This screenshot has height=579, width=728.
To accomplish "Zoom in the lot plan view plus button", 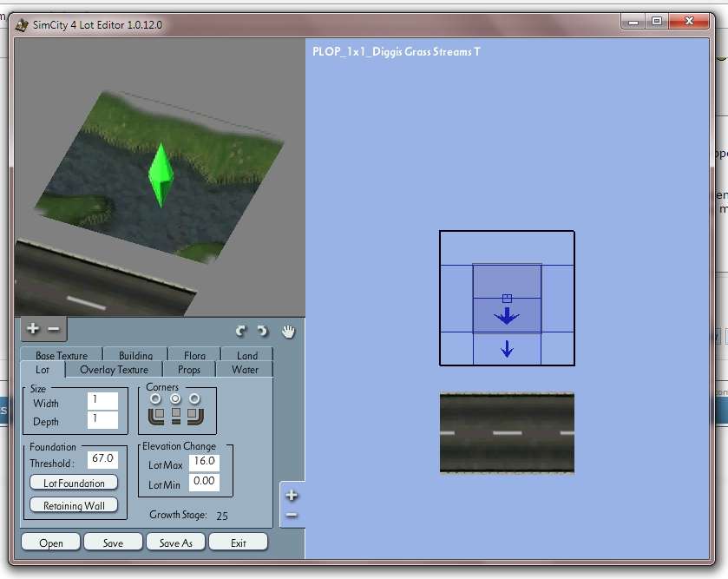I will click(292, 496).
